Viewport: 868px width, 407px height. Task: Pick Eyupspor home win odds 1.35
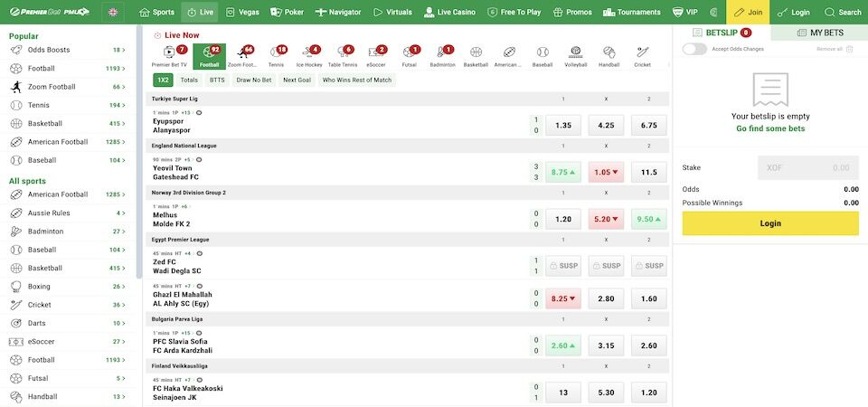pos(563,126)
